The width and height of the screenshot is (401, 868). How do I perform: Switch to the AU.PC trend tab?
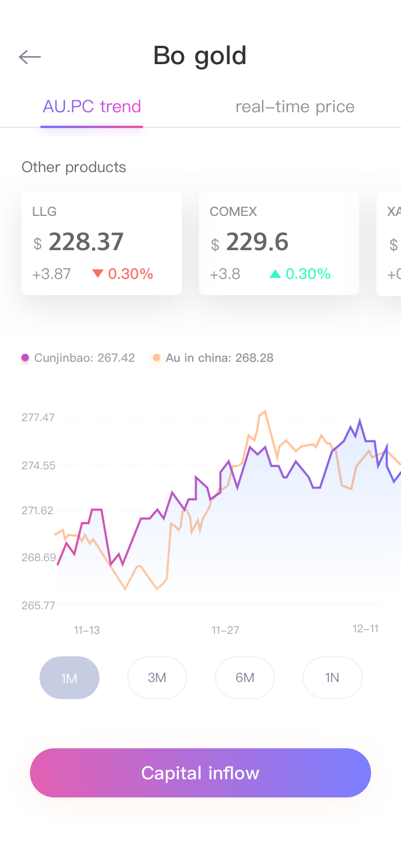click(92, 107)
